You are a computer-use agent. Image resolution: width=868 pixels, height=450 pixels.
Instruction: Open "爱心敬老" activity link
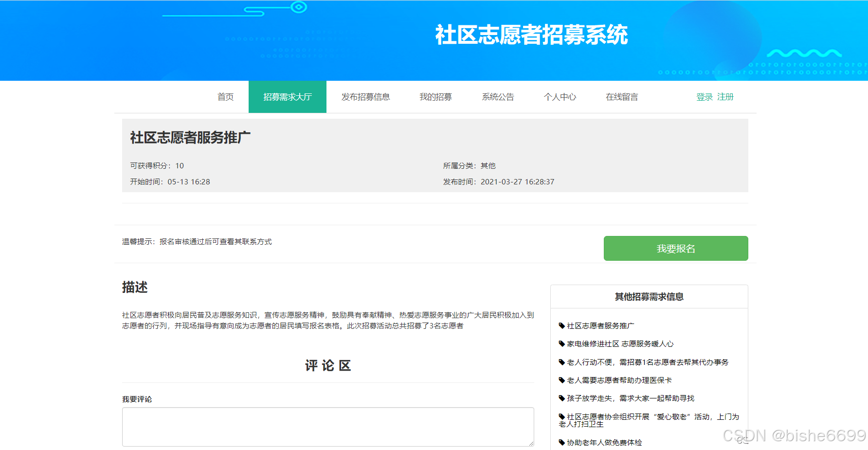pyautogui.click(x=649, y=420)
